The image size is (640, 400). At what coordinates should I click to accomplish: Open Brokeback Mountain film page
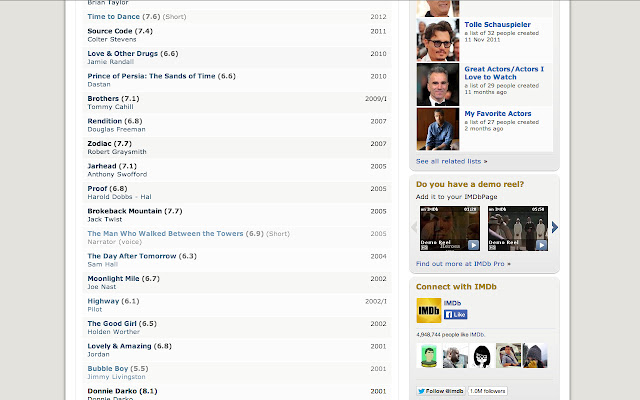point(124,211)
